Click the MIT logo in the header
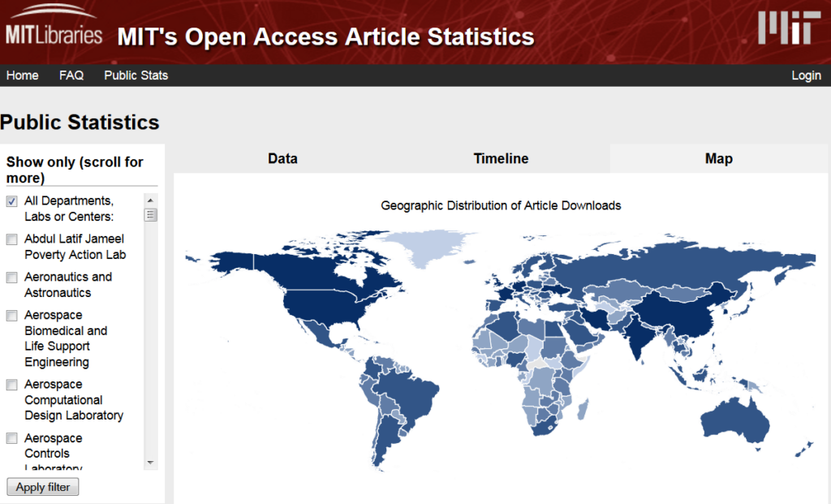 (x=788, y=28)
